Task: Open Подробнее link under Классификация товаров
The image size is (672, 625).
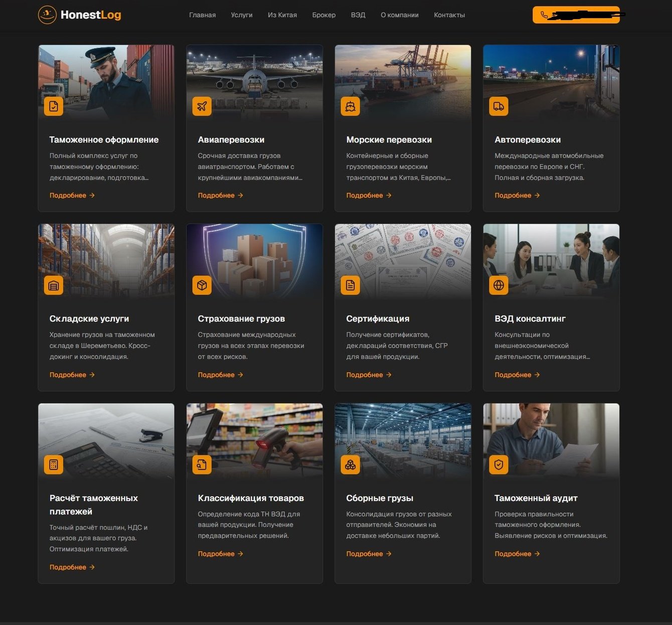Action: pyautogui.click(x=220, y=554)
